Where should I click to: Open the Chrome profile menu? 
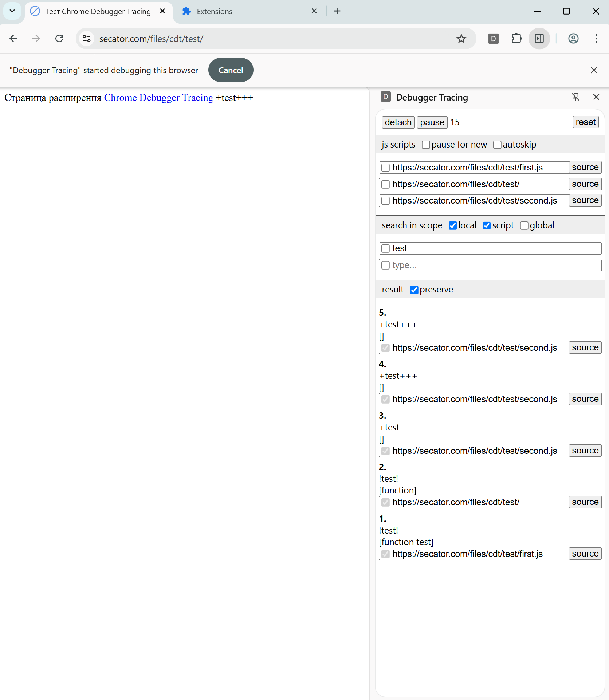click(573, 39)
